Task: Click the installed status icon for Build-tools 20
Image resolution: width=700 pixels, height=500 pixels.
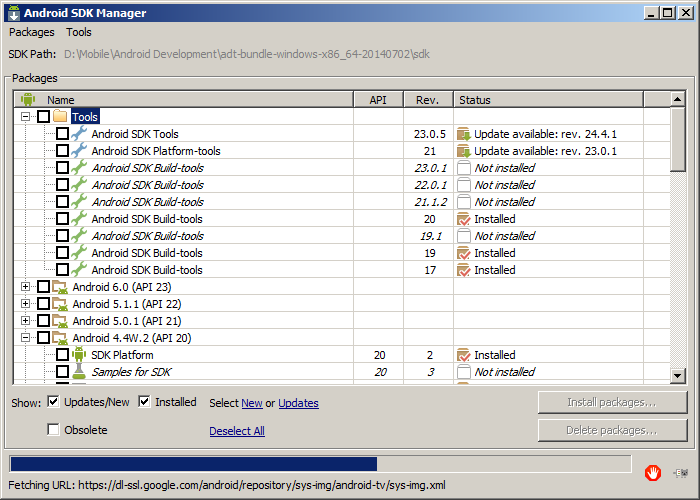Action: pos(464,219)
